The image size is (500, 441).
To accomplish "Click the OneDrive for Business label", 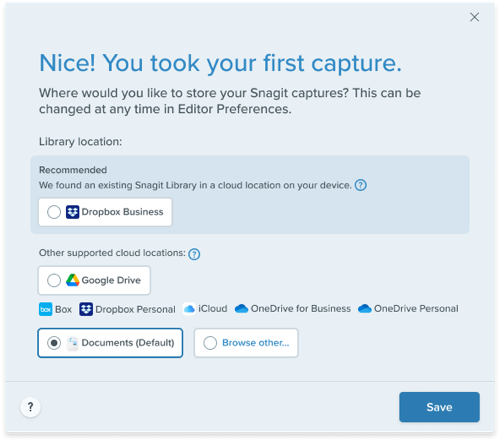I will (301, 309).
